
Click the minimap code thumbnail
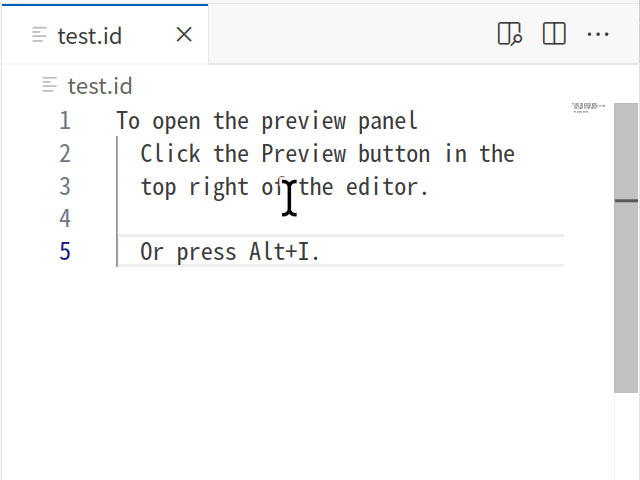tap(588, 108)
